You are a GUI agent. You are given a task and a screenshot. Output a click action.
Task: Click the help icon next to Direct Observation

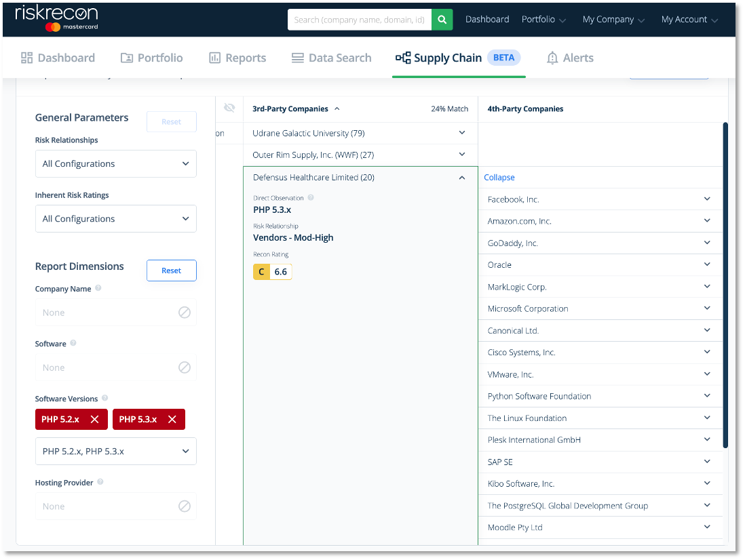(311, 197)
